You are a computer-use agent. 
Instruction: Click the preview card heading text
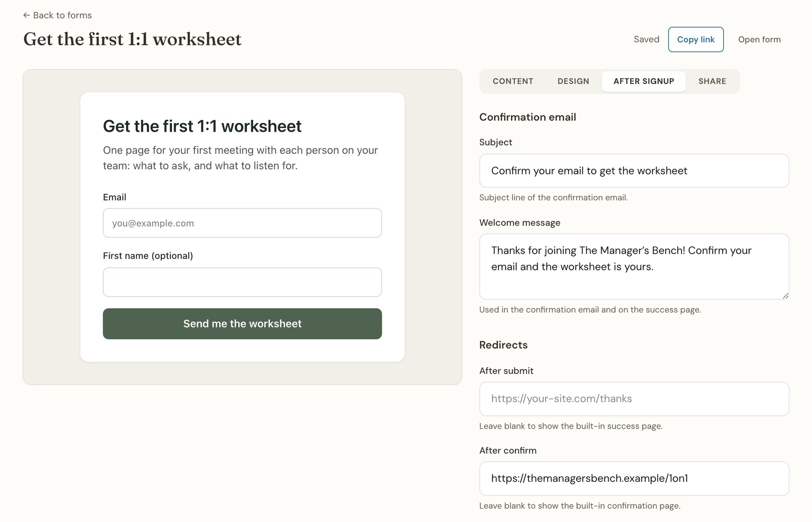(202, 126)
